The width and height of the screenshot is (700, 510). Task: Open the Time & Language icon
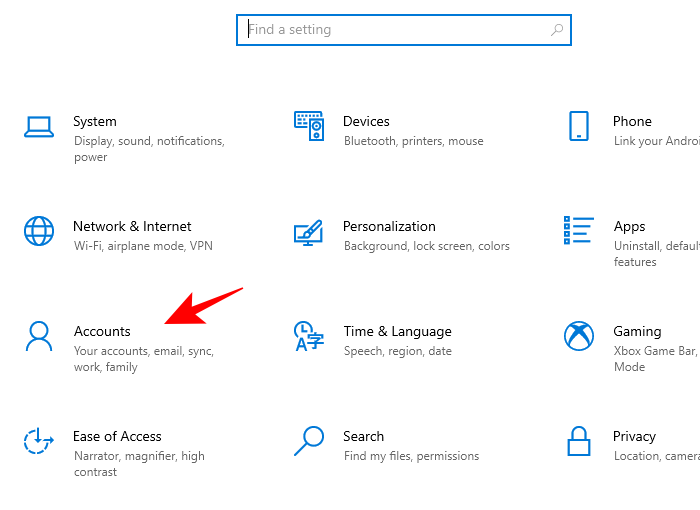[x=309, y=336]
